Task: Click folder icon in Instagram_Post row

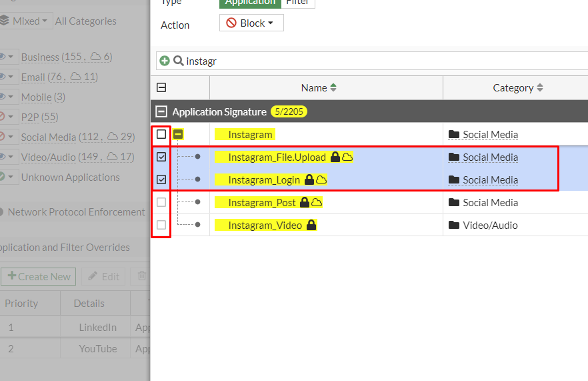Action: (x=454, y=203)
